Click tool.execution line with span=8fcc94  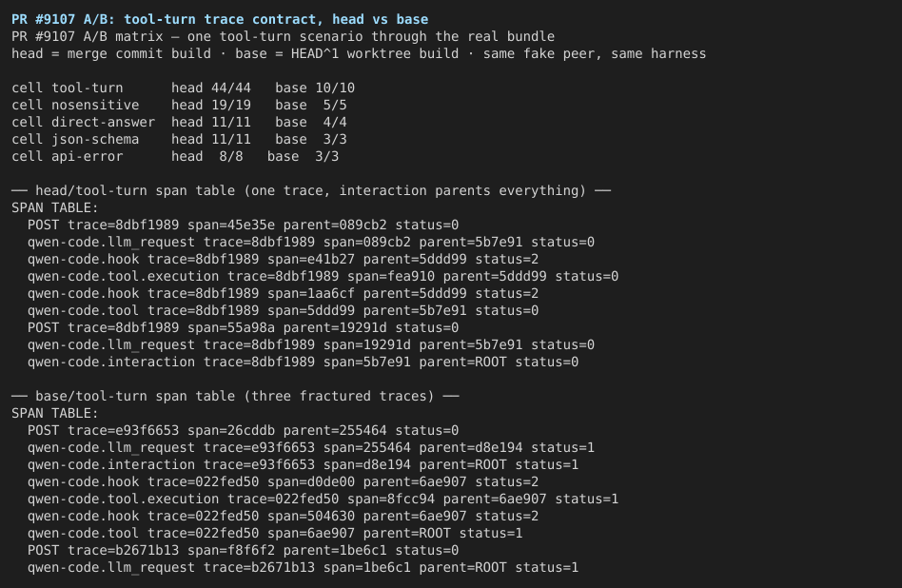click(323, 500)
